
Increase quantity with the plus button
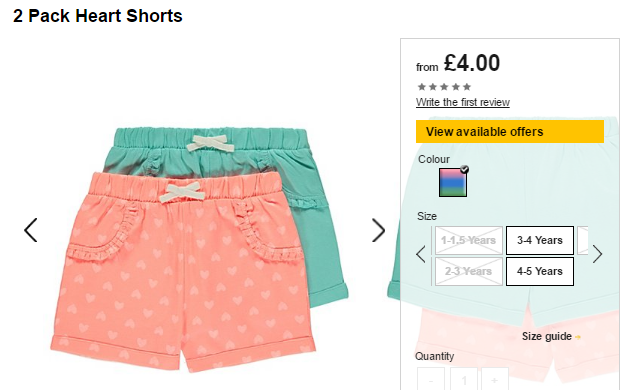point(495,379)
